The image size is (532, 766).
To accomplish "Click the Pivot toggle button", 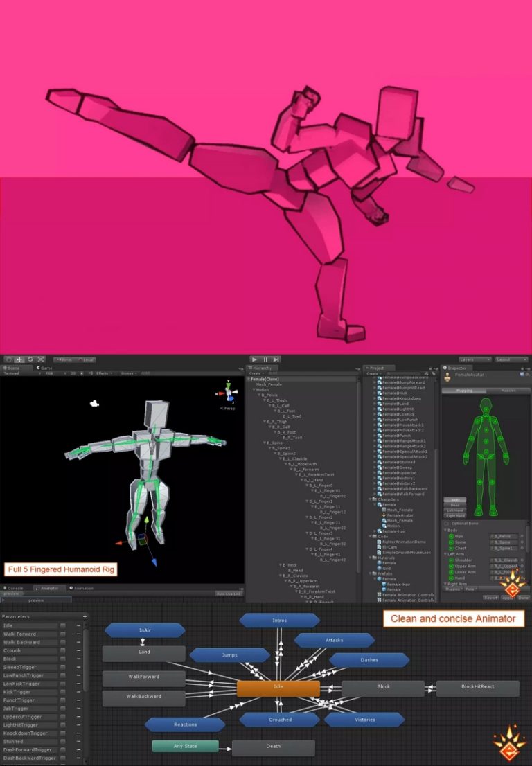I will coord(64,359).
